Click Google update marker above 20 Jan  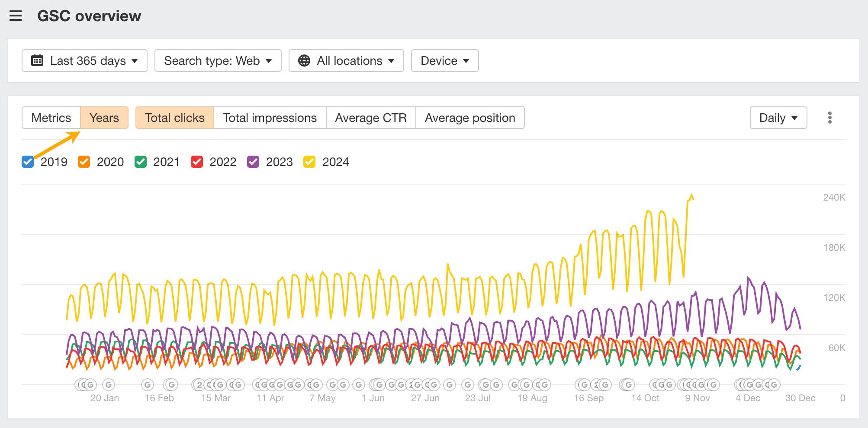[x=109, y=384]
